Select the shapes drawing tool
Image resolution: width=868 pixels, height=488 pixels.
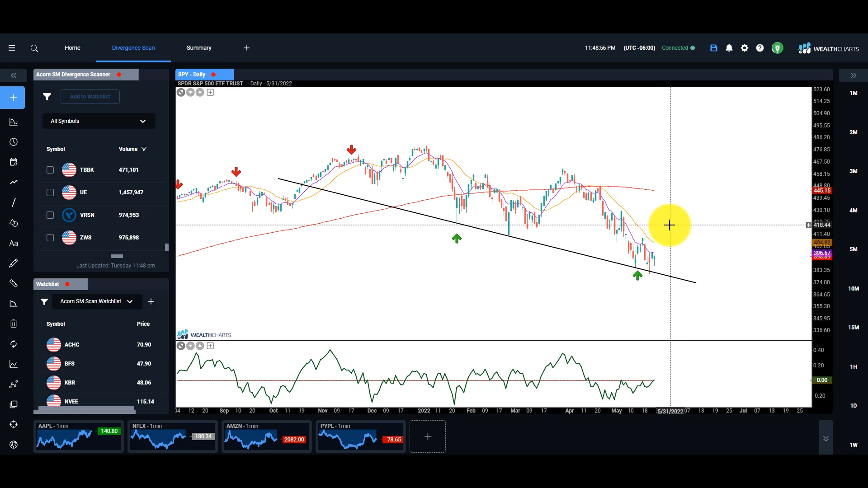click(x=14, y=223)
